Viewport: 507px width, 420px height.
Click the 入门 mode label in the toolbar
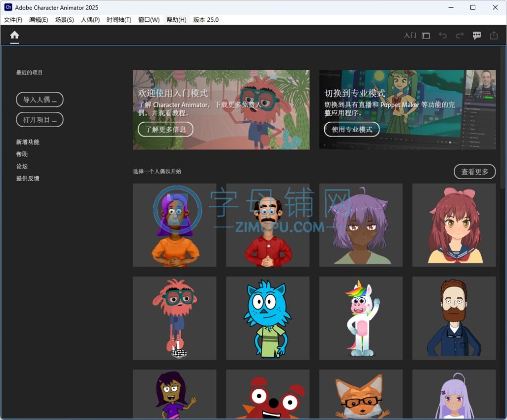410,35
